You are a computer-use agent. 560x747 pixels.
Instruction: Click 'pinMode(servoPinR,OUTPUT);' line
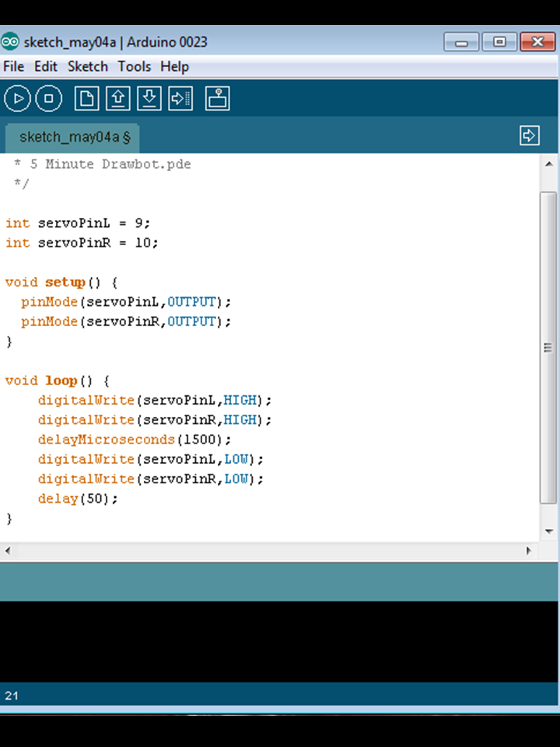(x=126, y=321)
